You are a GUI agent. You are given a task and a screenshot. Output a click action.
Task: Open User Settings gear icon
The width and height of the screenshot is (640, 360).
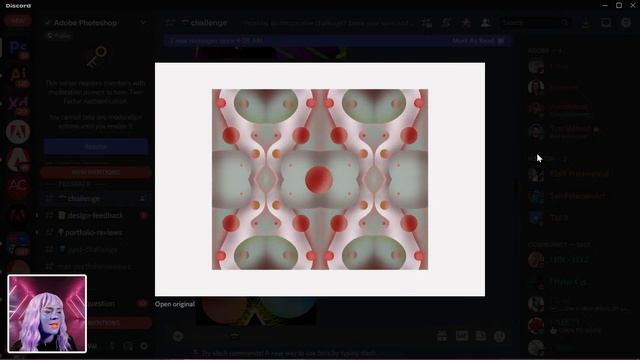144,346
